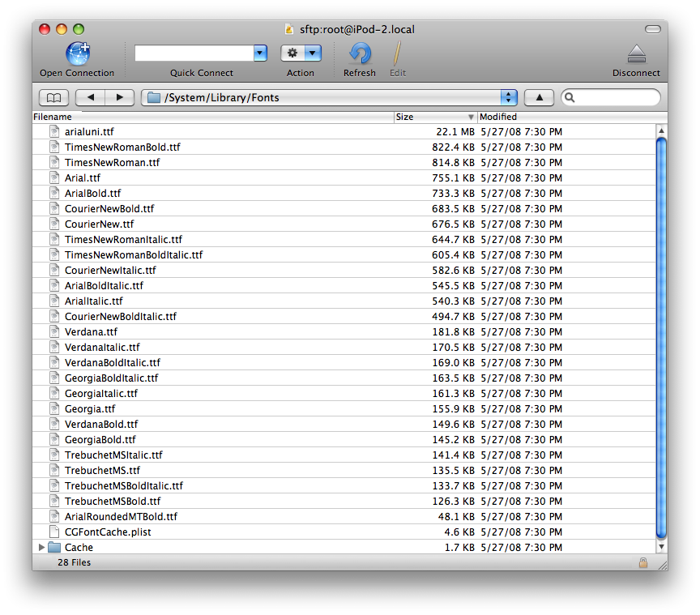
Task: Select TimesNewRoman.ttf row
Action: (344, 163)
